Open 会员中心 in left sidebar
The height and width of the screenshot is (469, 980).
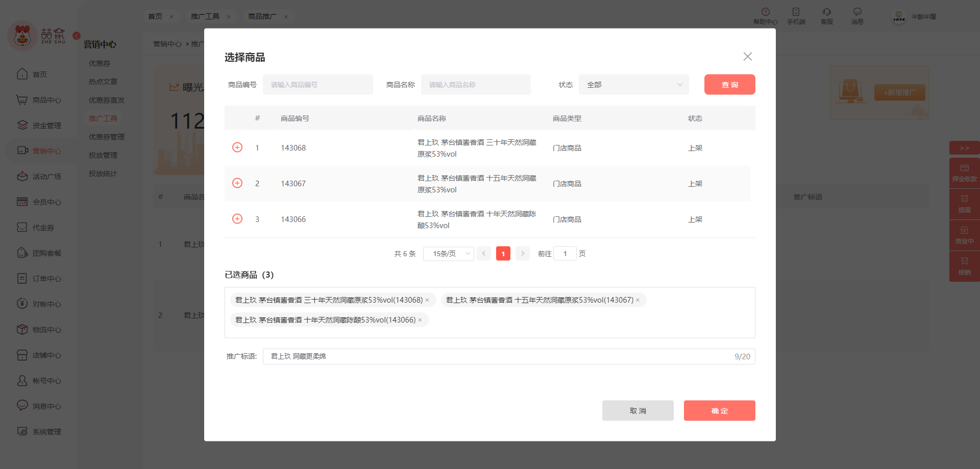(x=39, y=202)
